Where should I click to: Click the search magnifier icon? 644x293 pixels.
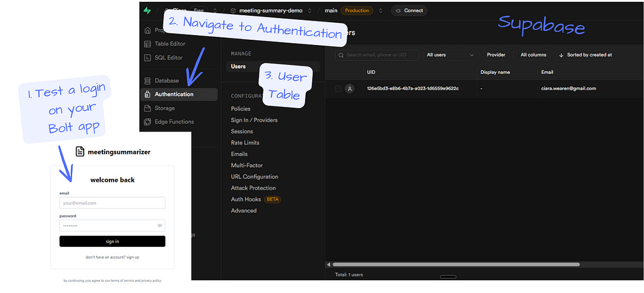(x=341, y=55)
